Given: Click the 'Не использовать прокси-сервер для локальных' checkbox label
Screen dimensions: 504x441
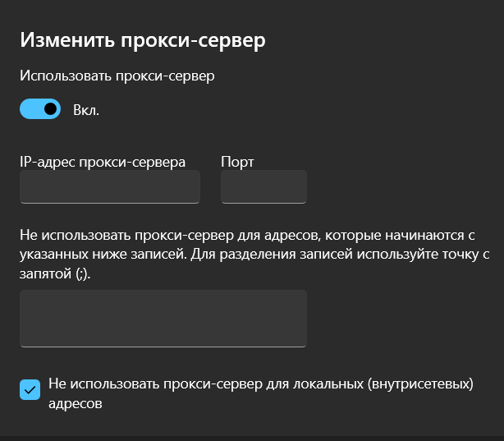Looking at the screenshot, I should 259,383.
